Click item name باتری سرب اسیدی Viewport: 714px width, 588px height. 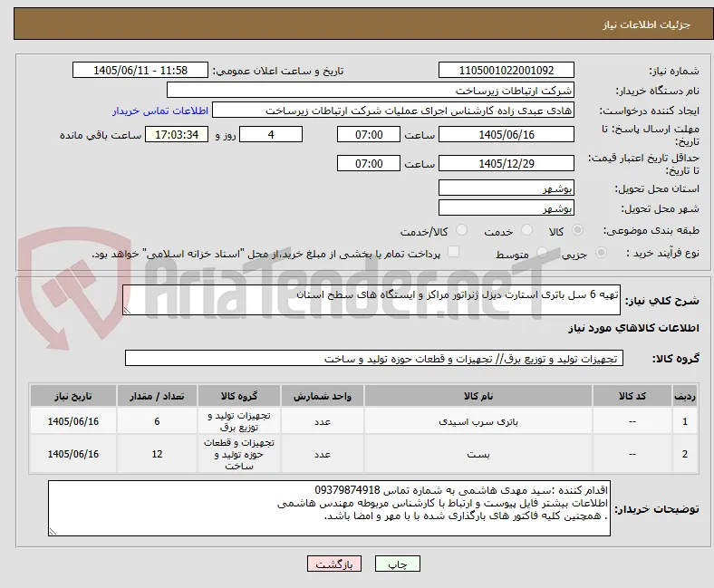coord(478,421)
